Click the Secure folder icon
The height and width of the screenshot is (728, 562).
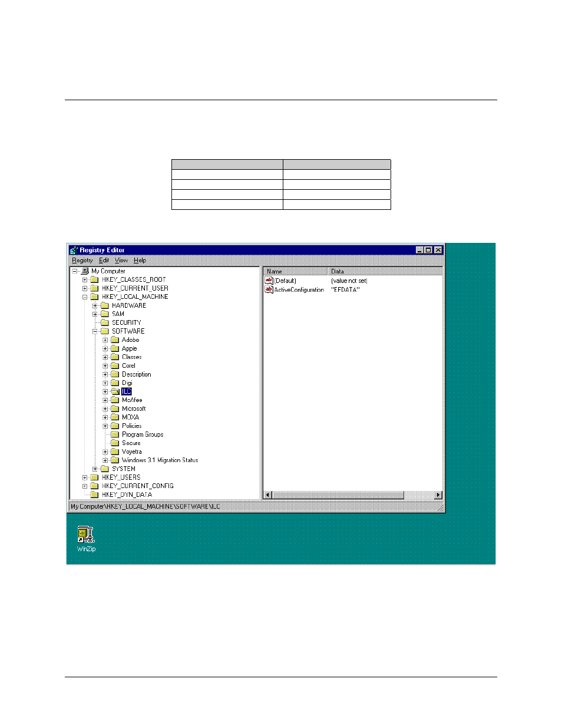coord(115,443)
